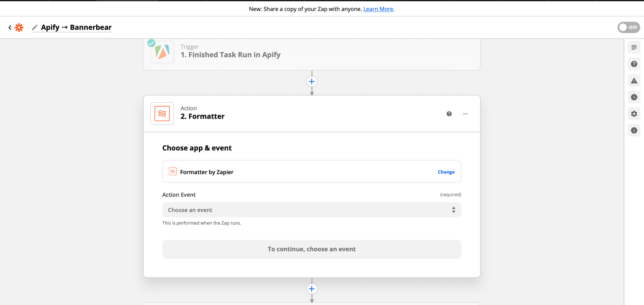Add a step below the Formatter action
644x305 pixels.
coord(312,289)
